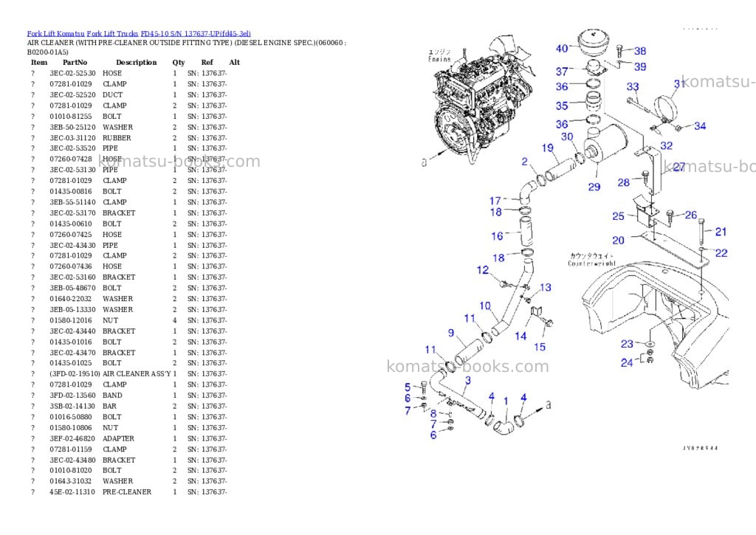Click callout 19 on the diagram
Screen dimensions: 756x535
(547, 148)
